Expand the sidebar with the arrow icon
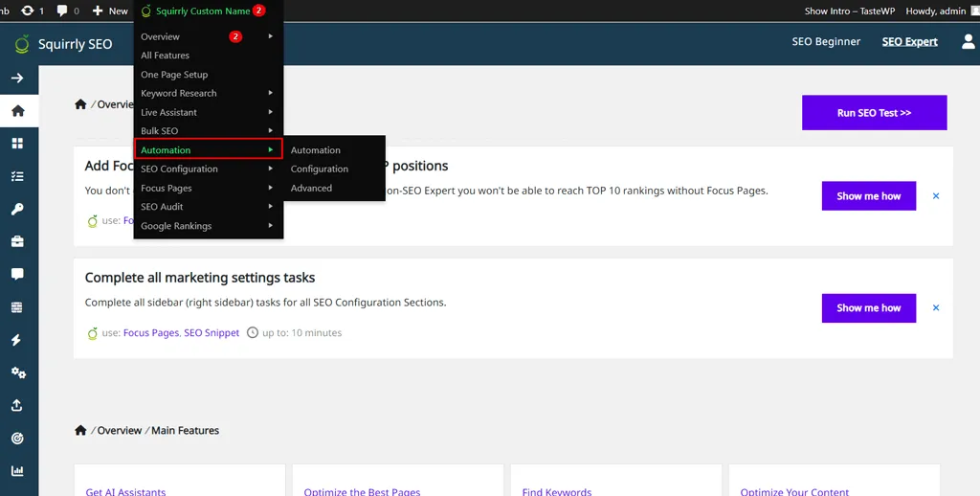 tap(17, 79)
